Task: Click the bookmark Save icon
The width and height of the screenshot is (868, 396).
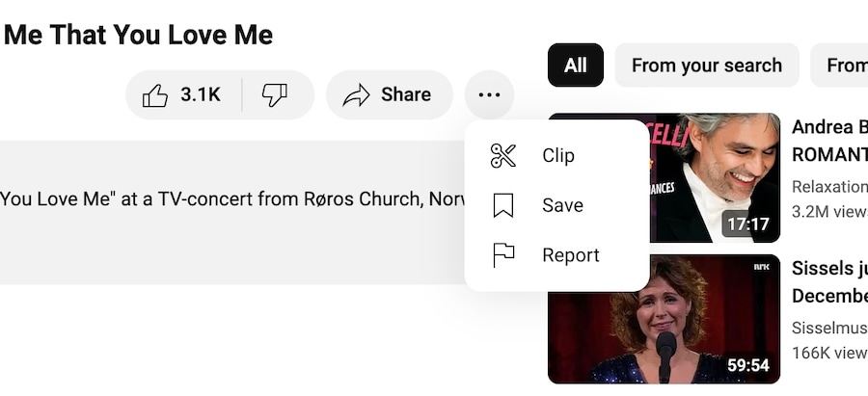Action: coord(503,205)
